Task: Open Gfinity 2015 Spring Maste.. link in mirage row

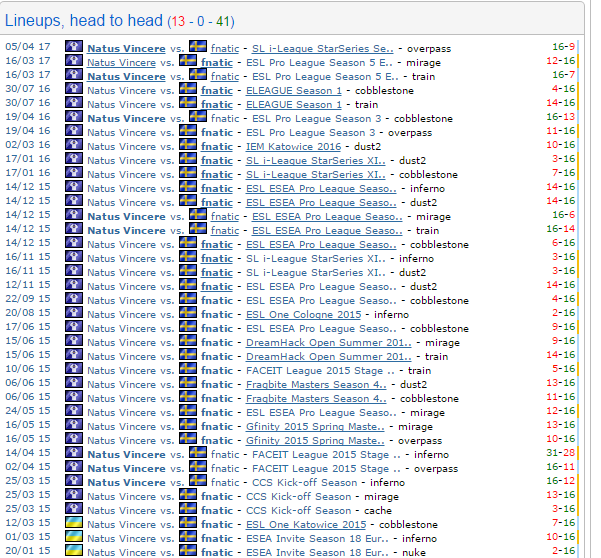Action: pyautogui.click(x=315, y=427)
